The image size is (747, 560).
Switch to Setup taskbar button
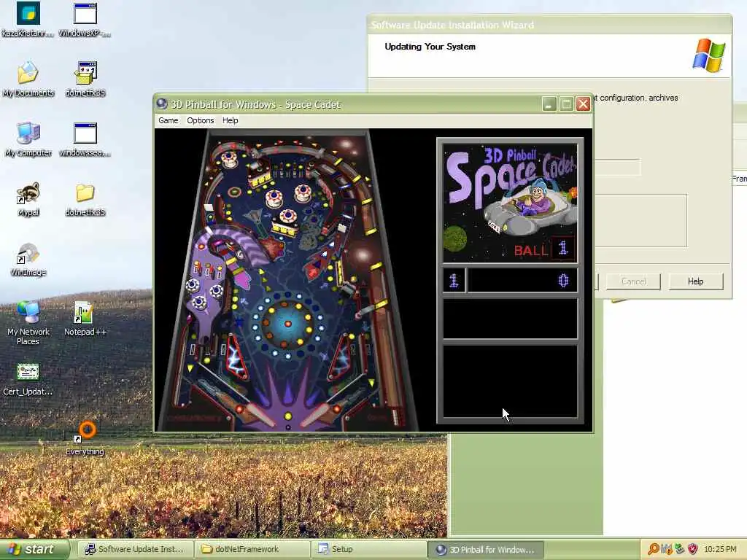tap(369, 550)
